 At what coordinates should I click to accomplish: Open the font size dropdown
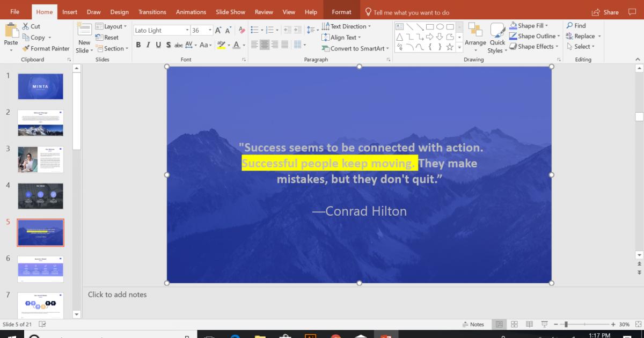(209, 30)
